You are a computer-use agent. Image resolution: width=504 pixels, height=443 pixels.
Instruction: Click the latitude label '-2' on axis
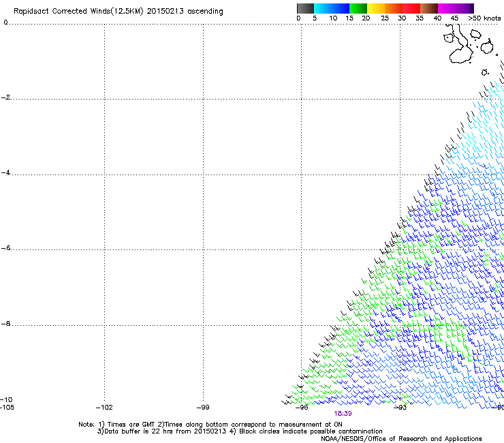pos(5,97)
